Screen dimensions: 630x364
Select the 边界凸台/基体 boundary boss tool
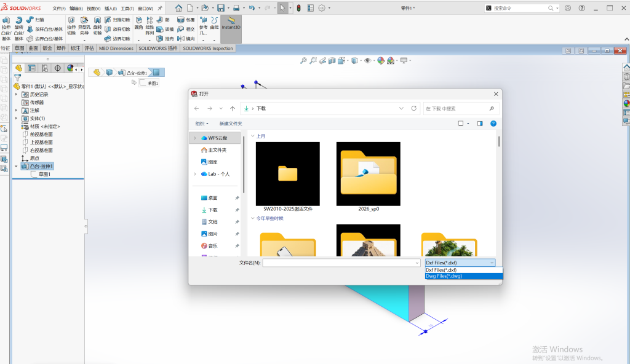pos(44,39)
